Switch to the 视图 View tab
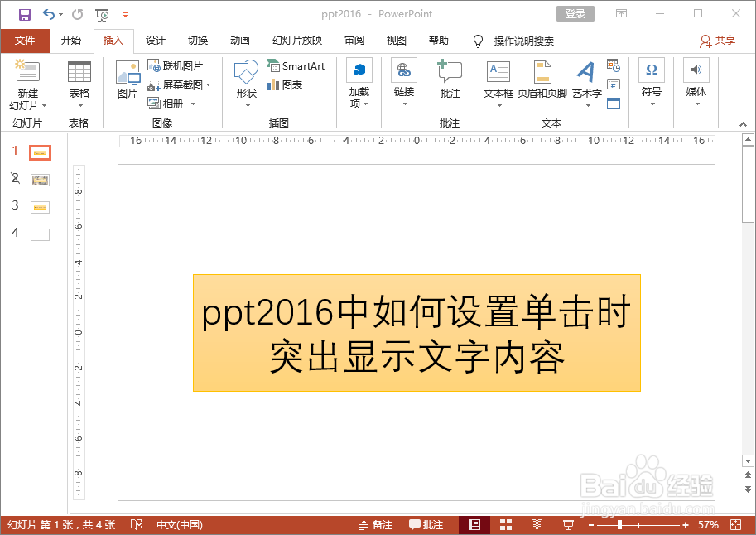Screen dimensions: 756x535 pyautogui.click(x=397, y=41)
